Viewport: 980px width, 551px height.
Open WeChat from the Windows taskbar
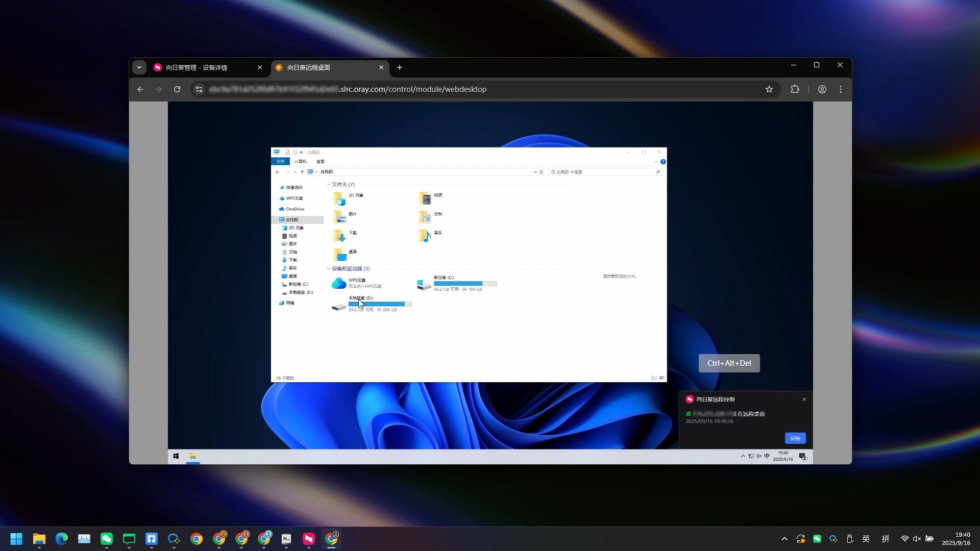tap(107, 539)
